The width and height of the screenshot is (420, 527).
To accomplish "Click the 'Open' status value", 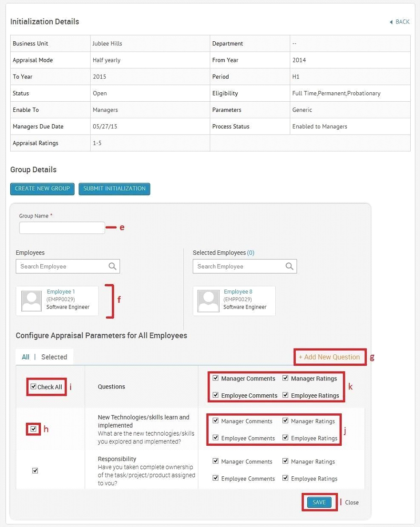I will 100,93.
